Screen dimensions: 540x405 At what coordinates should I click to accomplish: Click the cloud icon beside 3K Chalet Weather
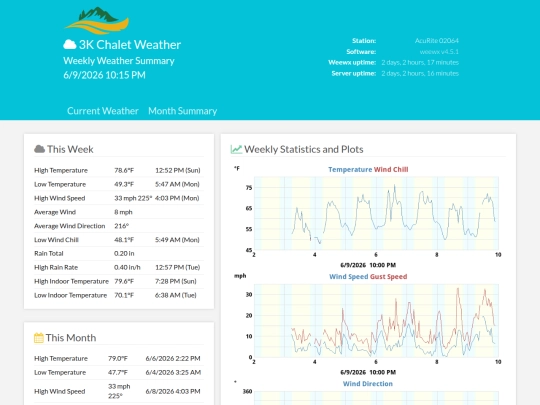(x=70, y=44)
